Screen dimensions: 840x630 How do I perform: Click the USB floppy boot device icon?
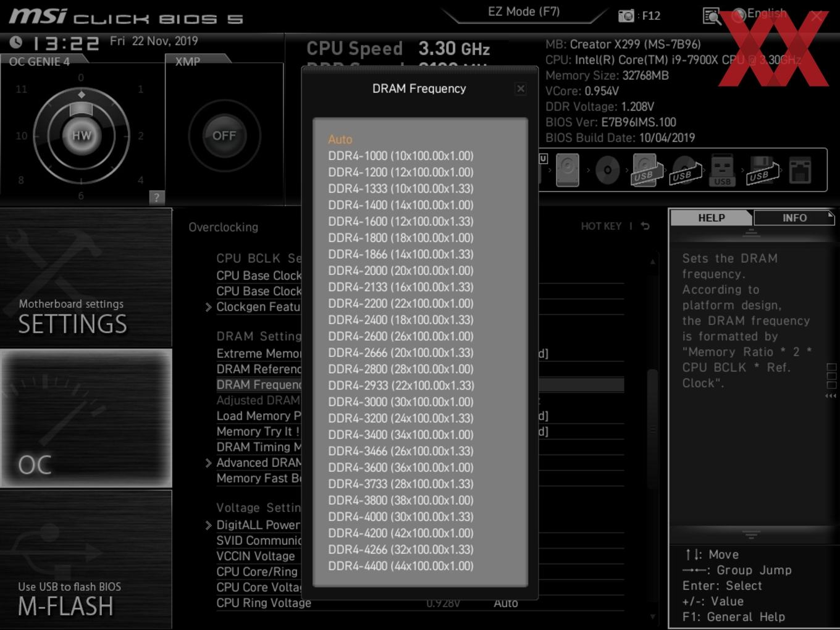pos(762,170)
